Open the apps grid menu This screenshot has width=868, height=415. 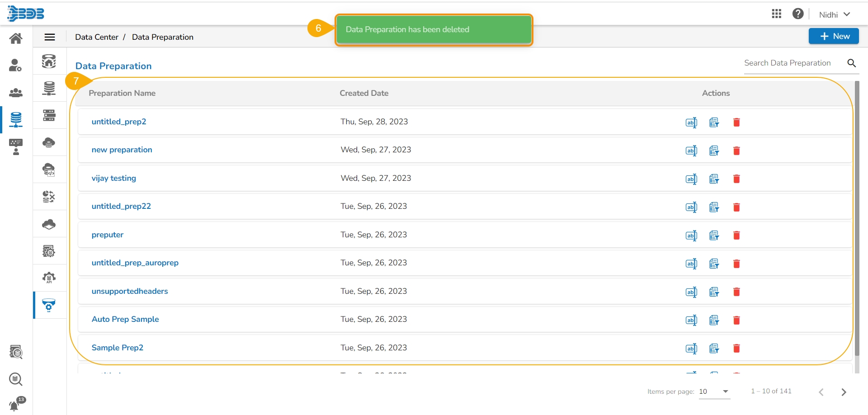pos(777,14)
